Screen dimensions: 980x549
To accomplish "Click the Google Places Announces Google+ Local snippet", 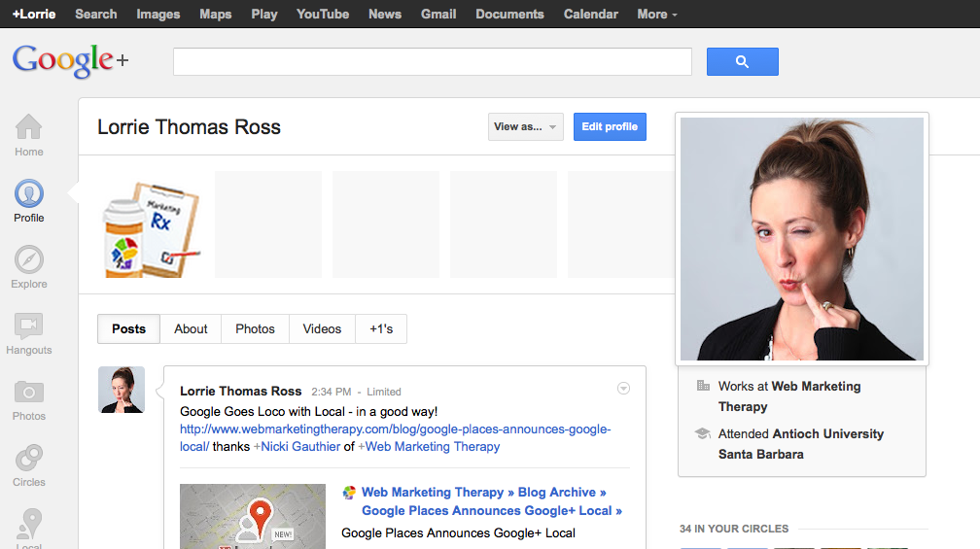I will 458,532.
